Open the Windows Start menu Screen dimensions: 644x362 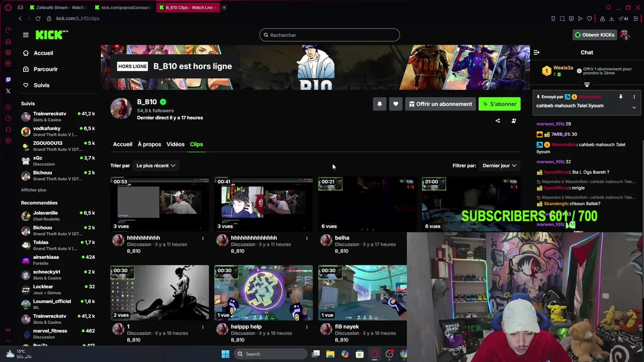tap(225, 354)
